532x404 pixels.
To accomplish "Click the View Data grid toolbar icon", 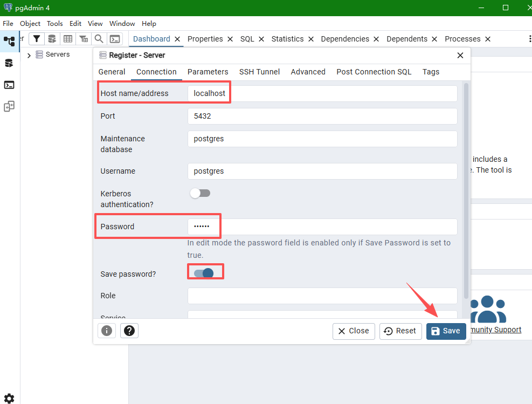I will [x=68, y=39].
